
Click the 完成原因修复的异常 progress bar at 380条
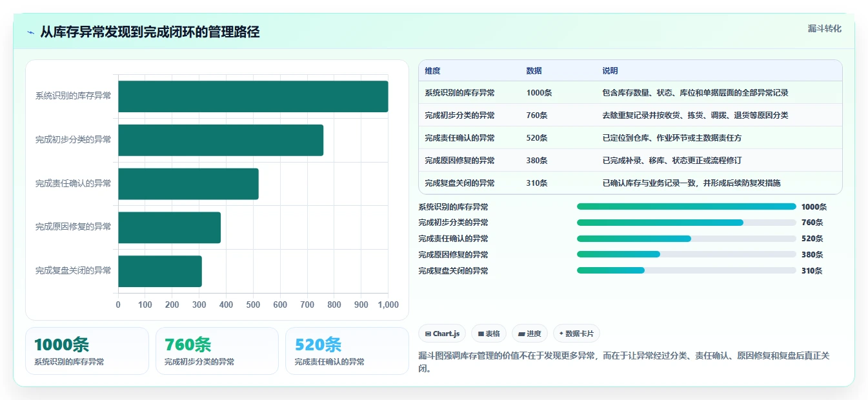(687, 254)
